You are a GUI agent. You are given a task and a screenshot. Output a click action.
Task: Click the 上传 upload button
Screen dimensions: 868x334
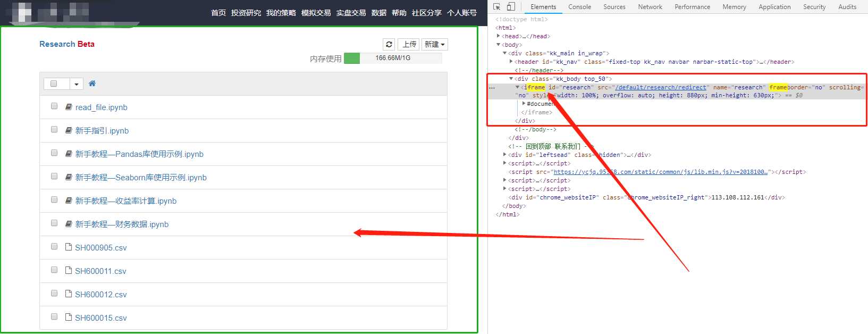(x=409, y=44)
